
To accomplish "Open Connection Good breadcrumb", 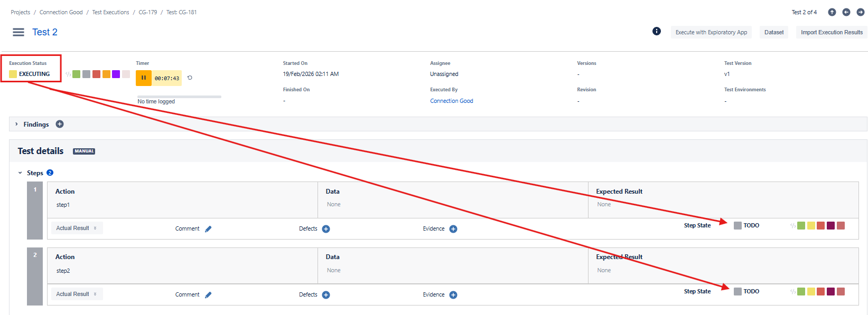I will 61,12.
